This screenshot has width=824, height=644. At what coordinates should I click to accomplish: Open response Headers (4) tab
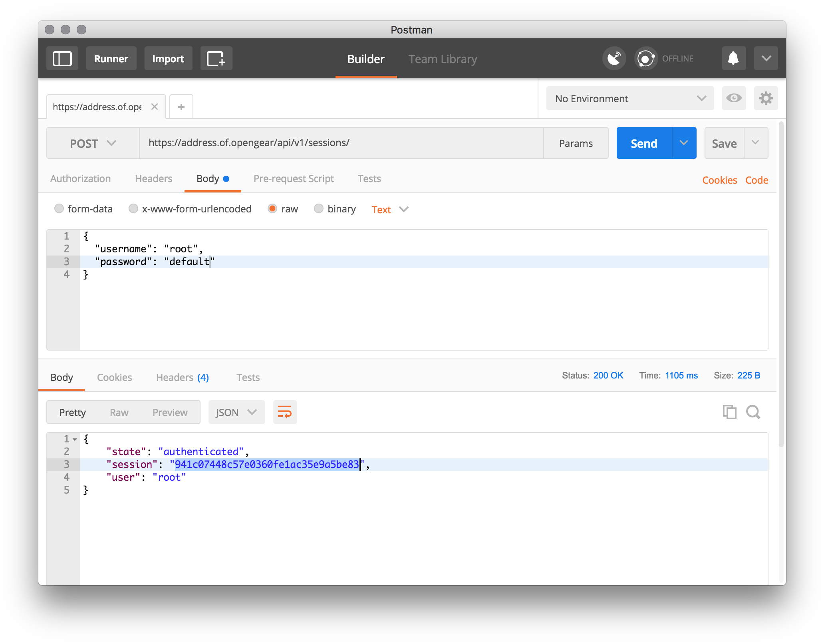tap(183, 377)
